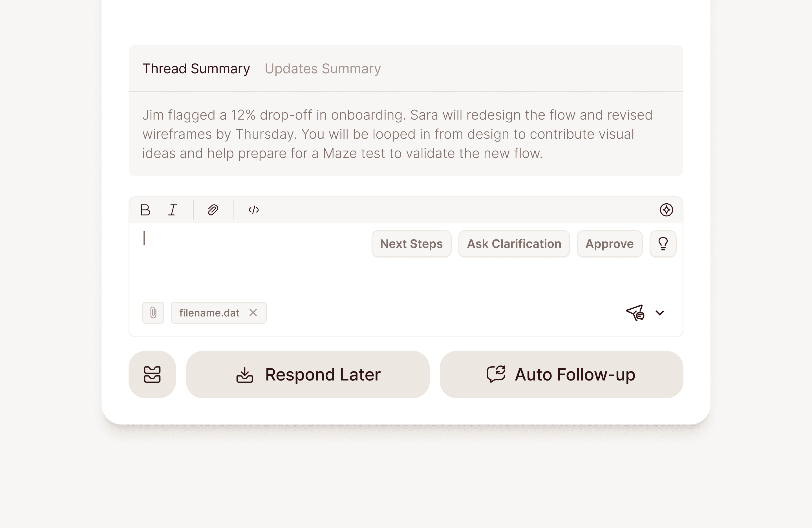
Task: Open the archive/stacks icon at bottom left
Action: tap(152, 374)
